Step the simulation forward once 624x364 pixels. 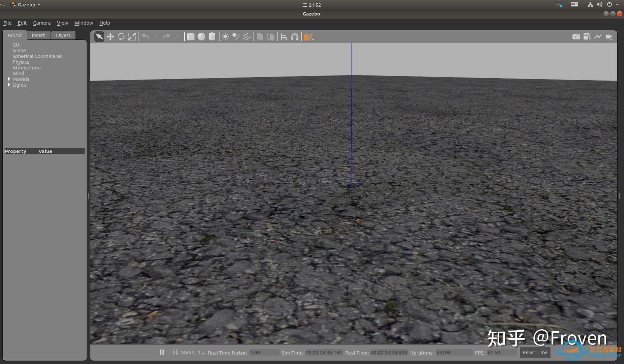(175, 352)
